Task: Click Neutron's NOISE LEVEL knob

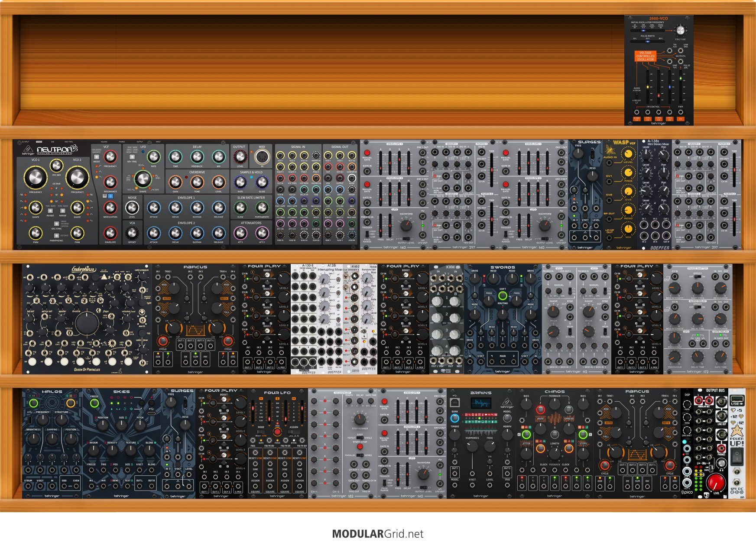Action: tap(132, 208)
